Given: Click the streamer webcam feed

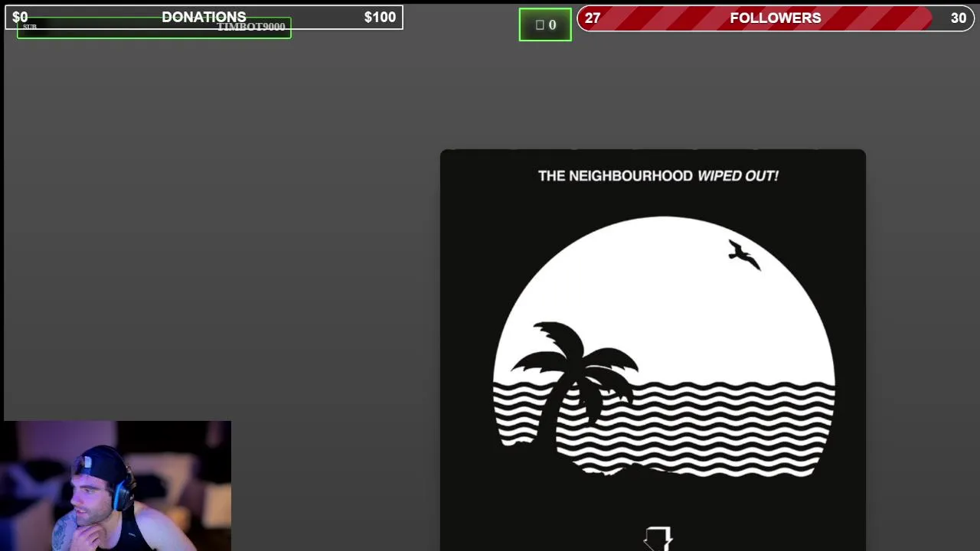Looking at the screenshot, I should coord(117,486).
